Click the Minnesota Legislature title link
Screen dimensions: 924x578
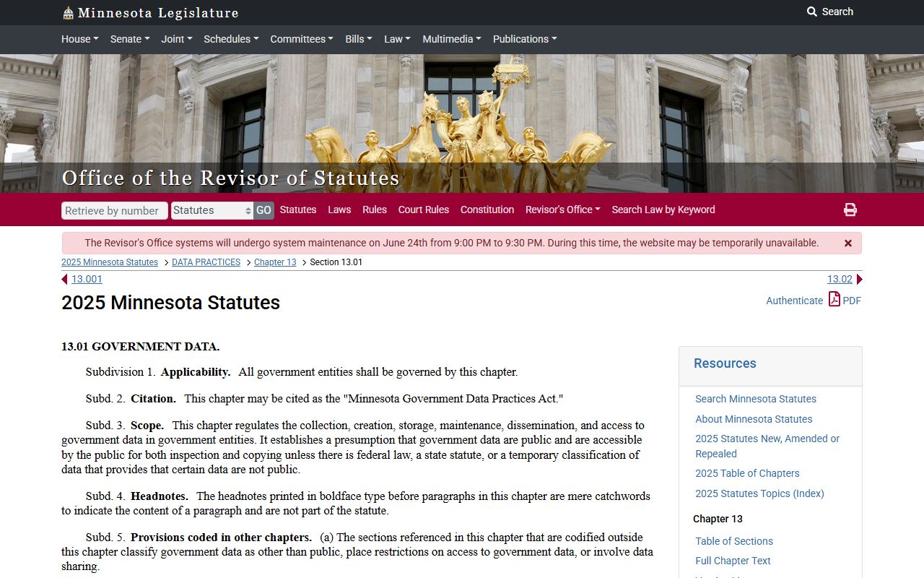158,12
